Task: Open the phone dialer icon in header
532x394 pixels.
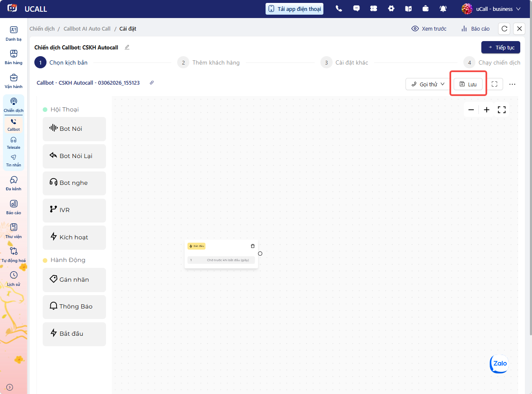Action: pyautogui.click(x=339, y=9)
